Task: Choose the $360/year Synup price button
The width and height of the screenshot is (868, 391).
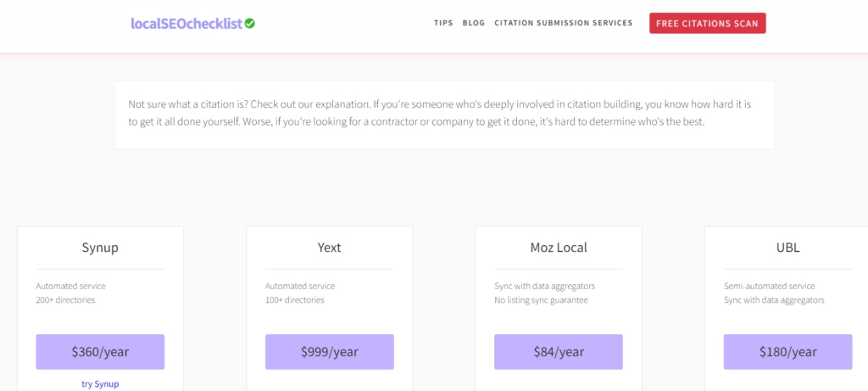Action: point(100,351)
